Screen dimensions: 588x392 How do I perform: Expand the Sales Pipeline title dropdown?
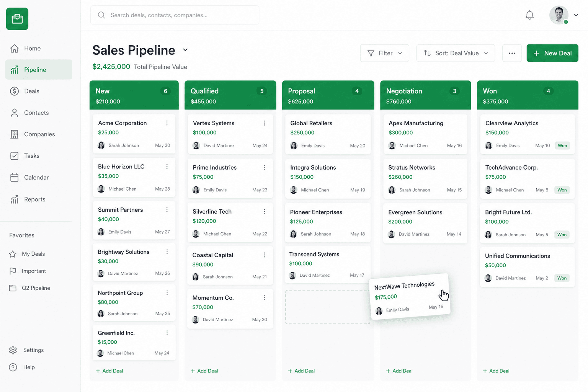[x=185, y=50]
